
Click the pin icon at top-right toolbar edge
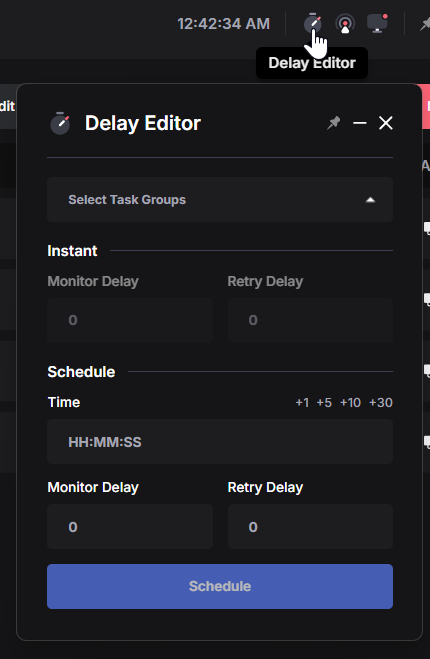coord(425,24)
